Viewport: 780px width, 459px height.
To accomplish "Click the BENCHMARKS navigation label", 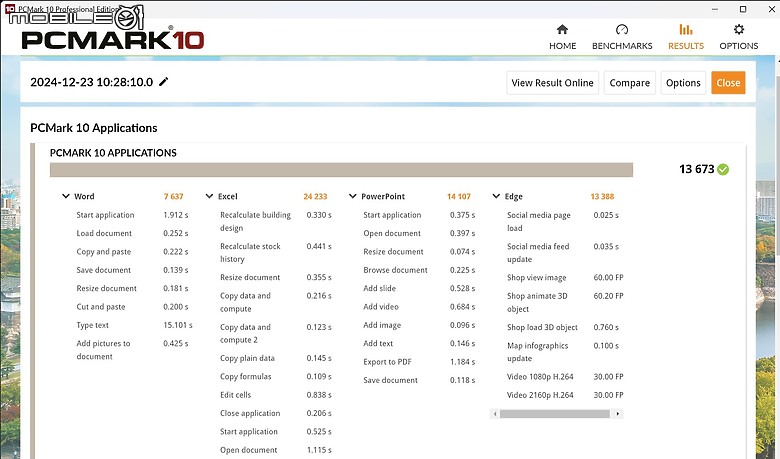I will [x=622, y=46].
